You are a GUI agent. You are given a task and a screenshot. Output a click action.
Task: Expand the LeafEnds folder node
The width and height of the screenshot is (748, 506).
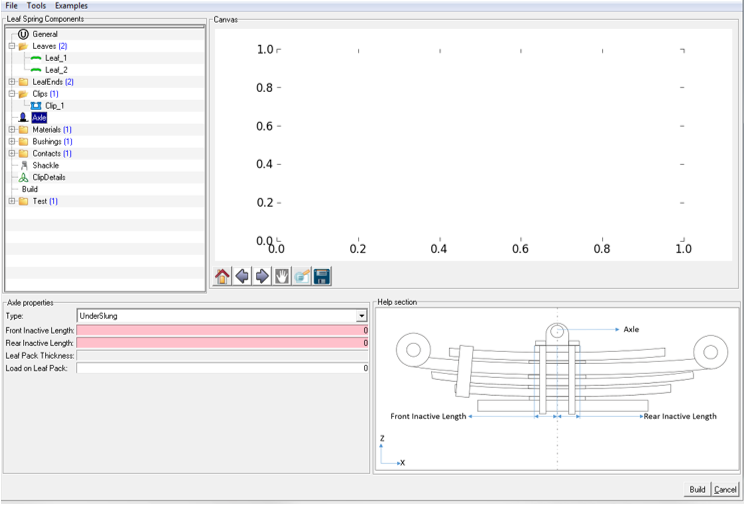[x=11, y=82]
